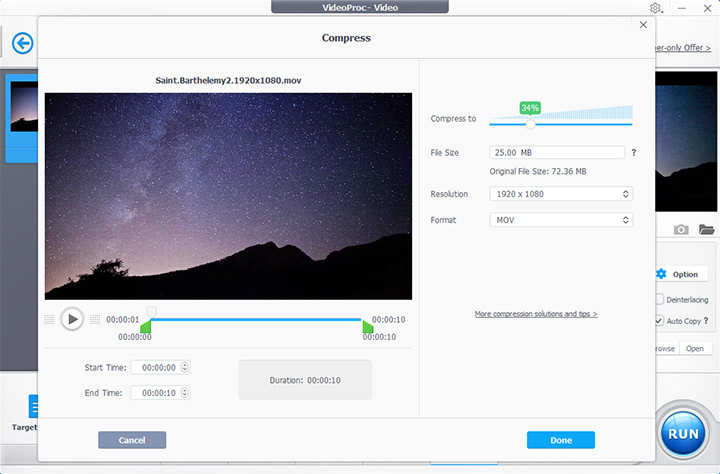720x474 pixels.
Task: Open the Resolution dropdown
Action: 561,194
